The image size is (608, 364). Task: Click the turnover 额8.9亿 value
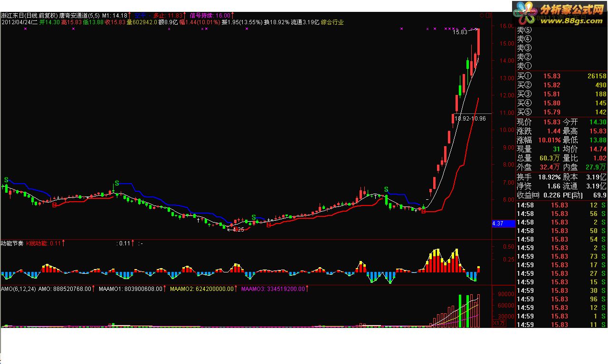point(168,22)
